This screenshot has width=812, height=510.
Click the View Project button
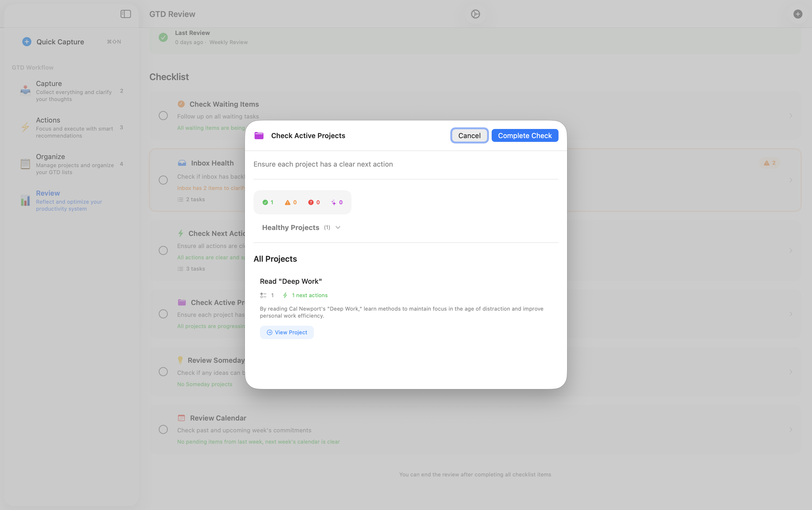click(x=287, y=332)
